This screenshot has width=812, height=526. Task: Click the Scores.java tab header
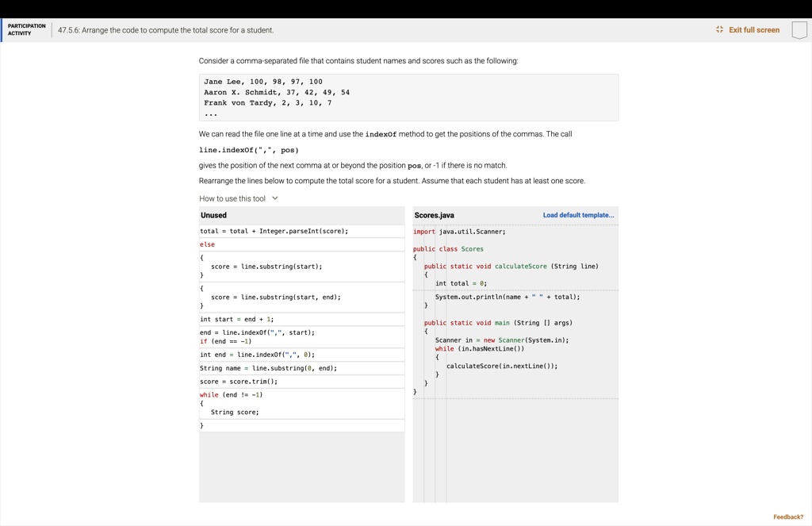coord(434,214)
